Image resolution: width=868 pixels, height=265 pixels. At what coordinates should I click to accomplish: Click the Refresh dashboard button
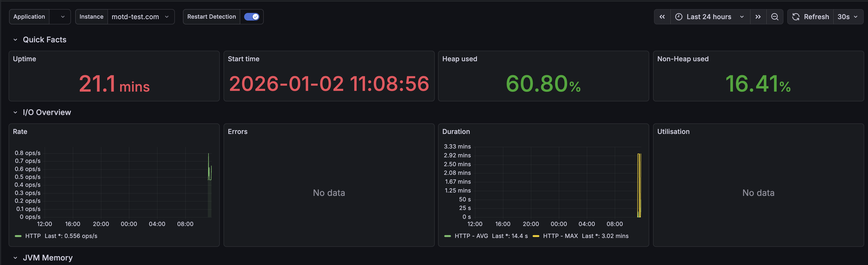click(x=810, y=17)
